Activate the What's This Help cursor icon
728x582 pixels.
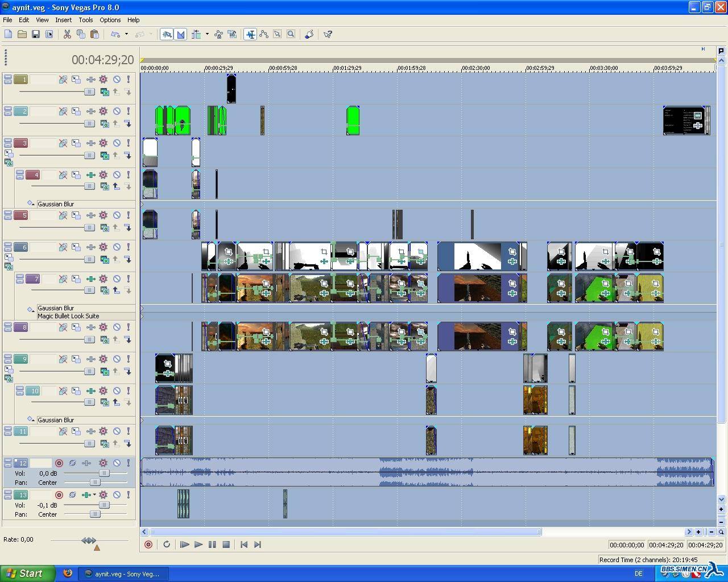coord(328,34)
